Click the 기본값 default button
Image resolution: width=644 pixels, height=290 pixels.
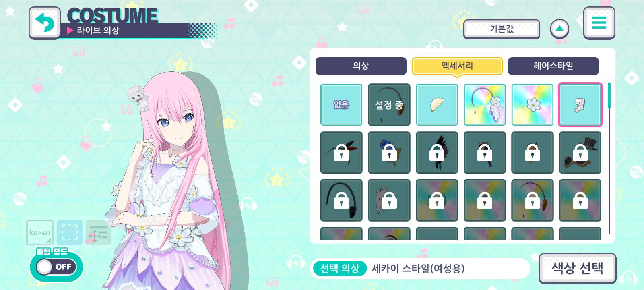pos(502,29)
